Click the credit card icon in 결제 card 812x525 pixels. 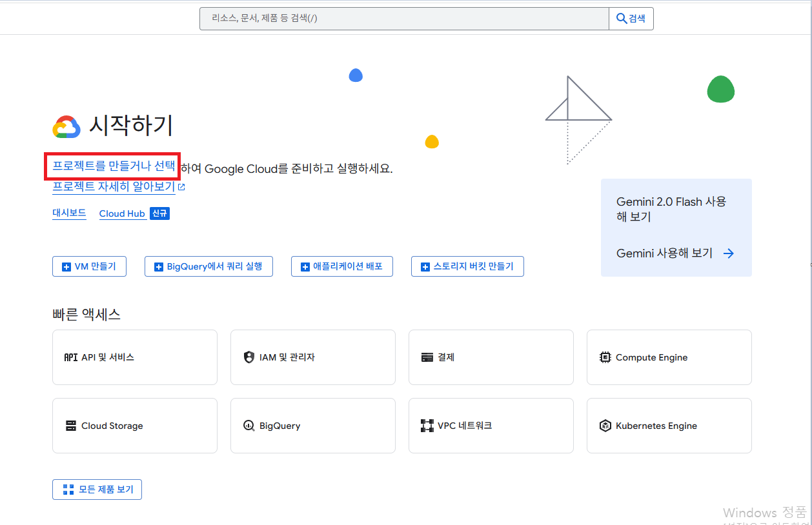(x=427, y=357)
